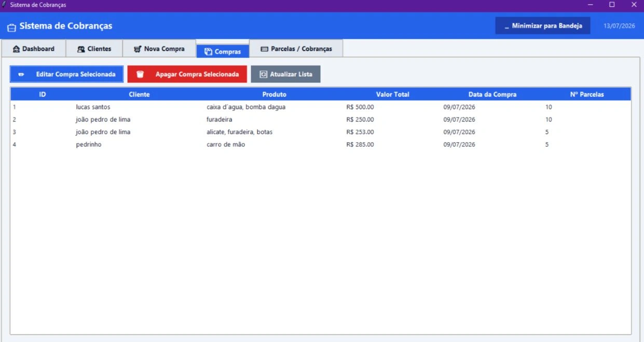Image resolution: width=644 pixels, height=342 pixels.
Task: Click the R$ 285.00 value
Action: point(360,144)
